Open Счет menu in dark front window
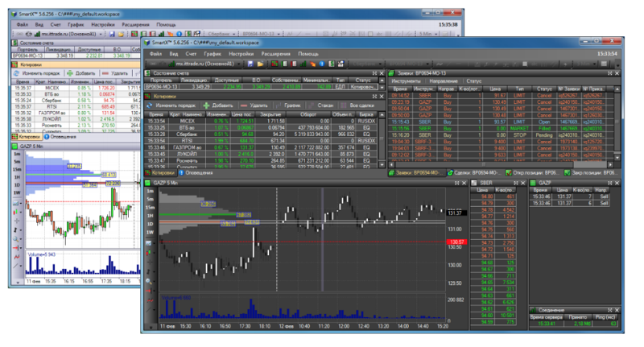 [x=191, y=54]
